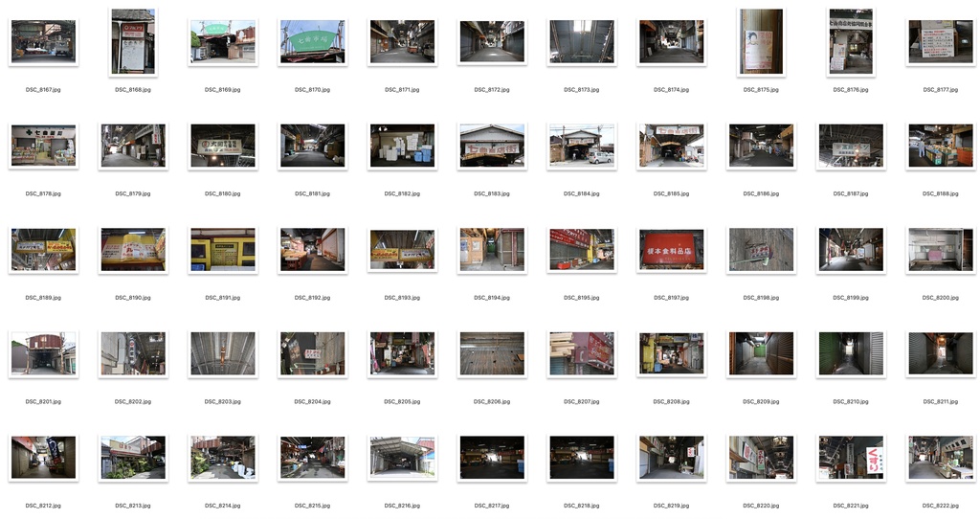The image size is (980, 519).
Task: Click the file name DSC_8179.jpg
Action: (x=132, y=193)
